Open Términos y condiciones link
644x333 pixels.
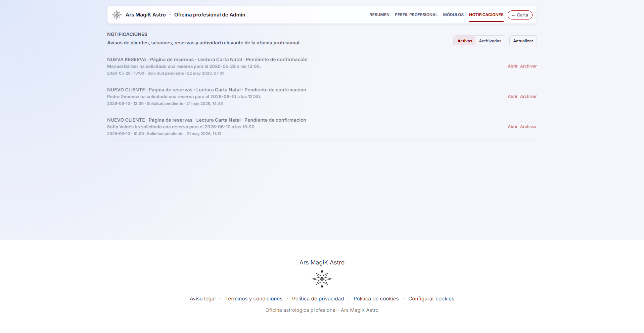(x=254, y=299)
